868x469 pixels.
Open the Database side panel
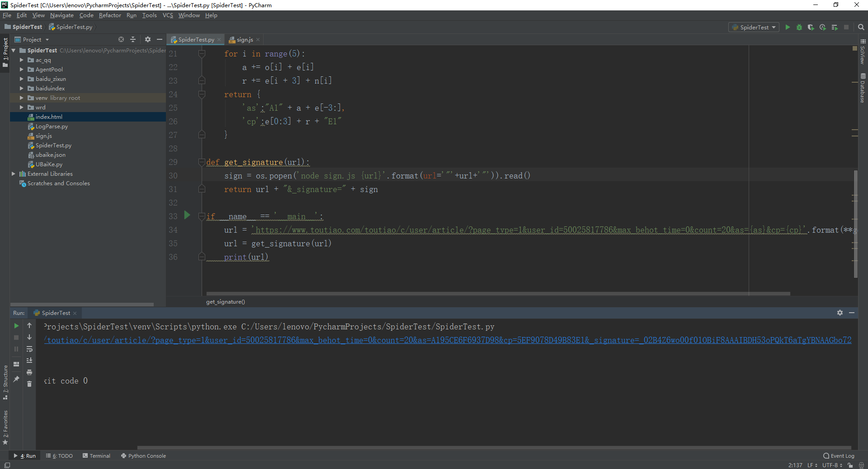pos(863,88)
